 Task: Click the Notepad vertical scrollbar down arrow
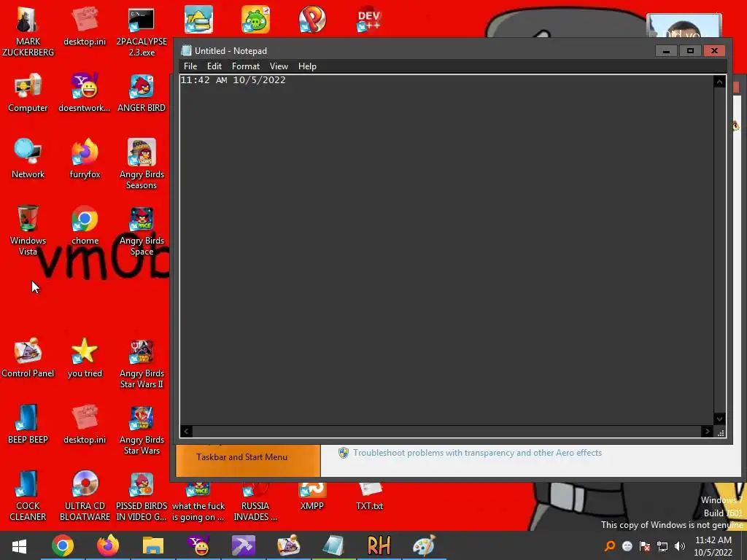tap(719, 419)
